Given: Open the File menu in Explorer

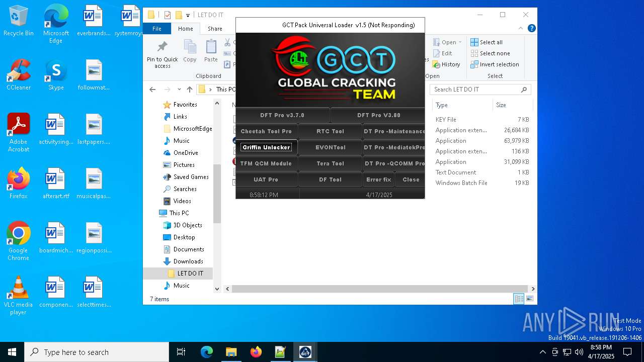Looking at the screenshot, I should [157, 29].
